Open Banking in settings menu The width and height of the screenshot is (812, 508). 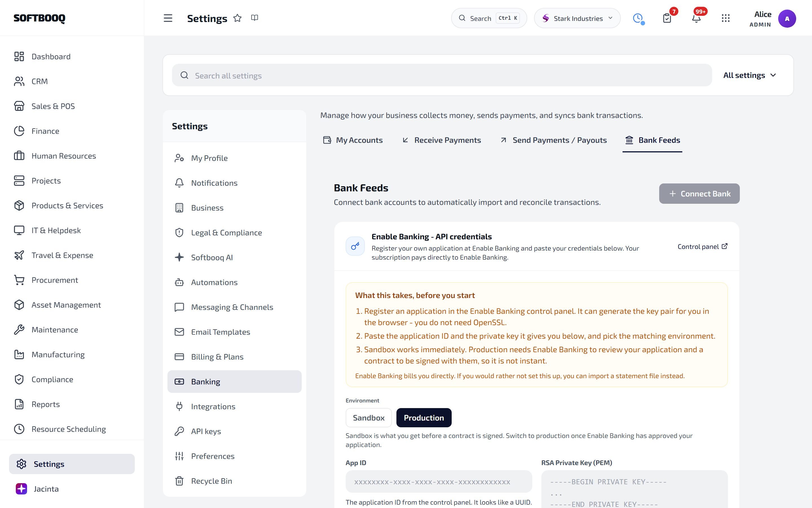point(234,382)
